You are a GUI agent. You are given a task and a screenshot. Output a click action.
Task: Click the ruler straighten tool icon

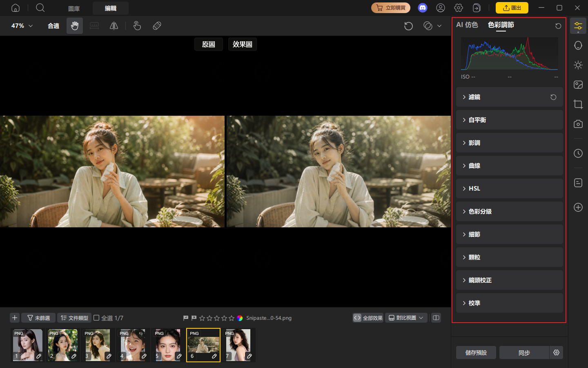tap(94, 26)
